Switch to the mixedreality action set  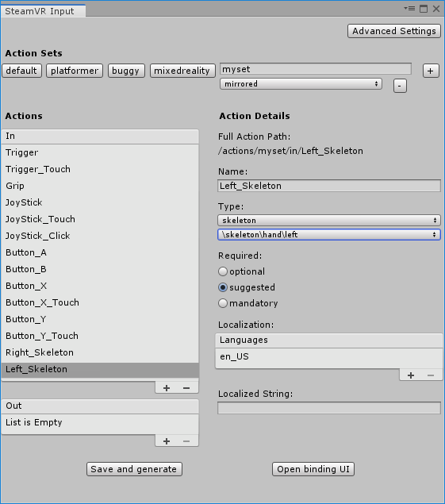click(182, 71)
